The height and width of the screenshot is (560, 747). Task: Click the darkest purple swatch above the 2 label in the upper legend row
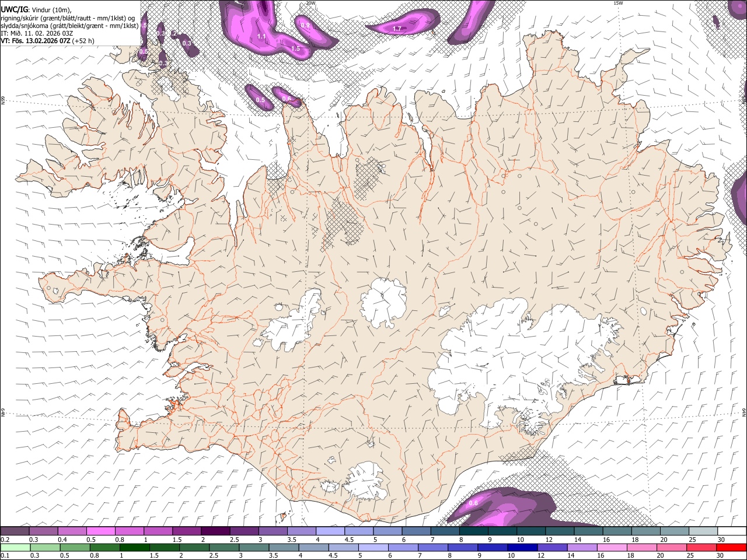pos(215,531)
